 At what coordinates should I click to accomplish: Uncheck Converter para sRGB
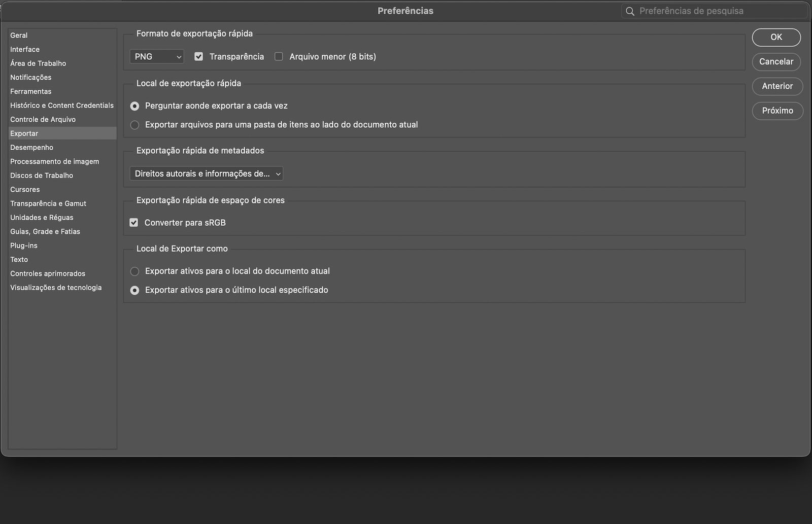point(134,223)
